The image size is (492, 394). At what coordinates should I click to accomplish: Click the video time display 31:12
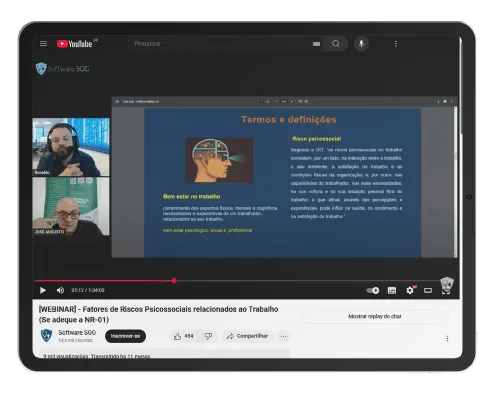coord(88,290)
